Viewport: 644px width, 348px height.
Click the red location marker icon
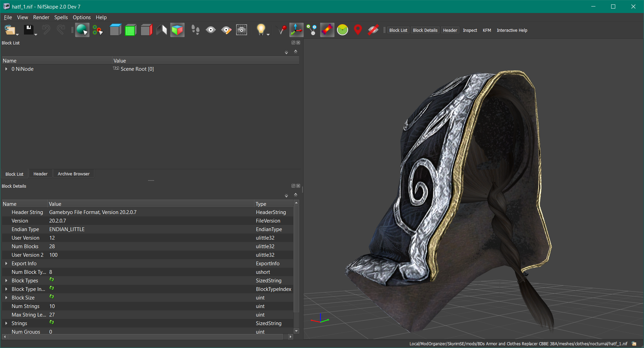[x=358, y=30]
